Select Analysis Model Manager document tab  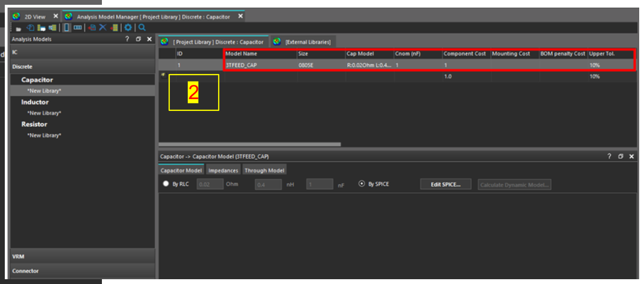[154, 17]
